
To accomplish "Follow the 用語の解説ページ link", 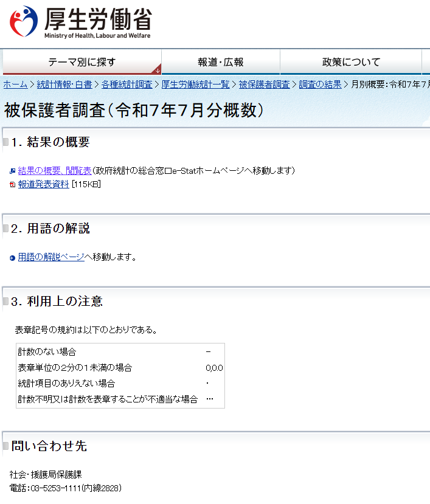I will click(x=51, y=257).
